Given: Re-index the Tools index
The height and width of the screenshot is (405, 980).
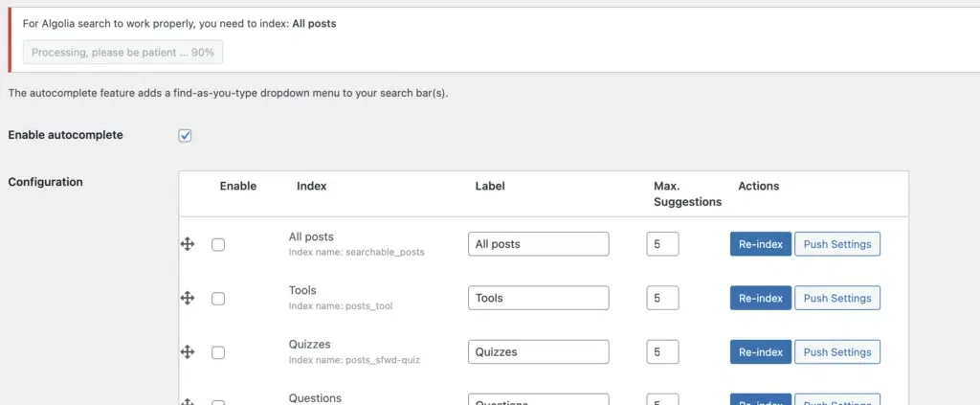Looking at the screenshot, I should [761, 298].
